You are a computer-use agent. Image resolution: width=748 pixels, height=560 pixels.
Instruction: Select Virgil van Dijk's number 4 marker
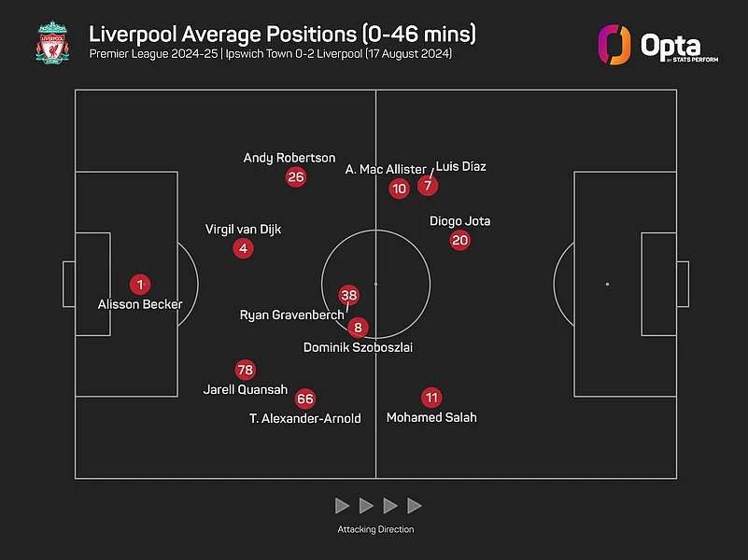(x=244, y=248)
